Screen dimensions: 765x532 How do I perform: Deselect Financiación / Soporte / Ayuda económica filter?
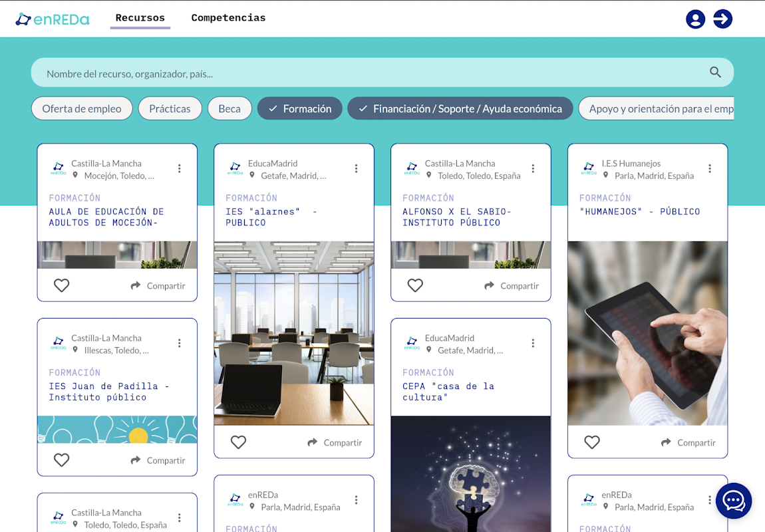460,108
